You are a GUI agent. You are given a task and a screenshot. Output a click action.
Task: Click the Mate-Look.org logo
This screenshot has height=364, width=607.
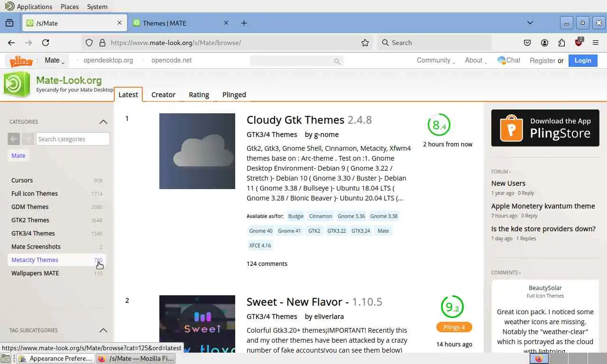58,84
